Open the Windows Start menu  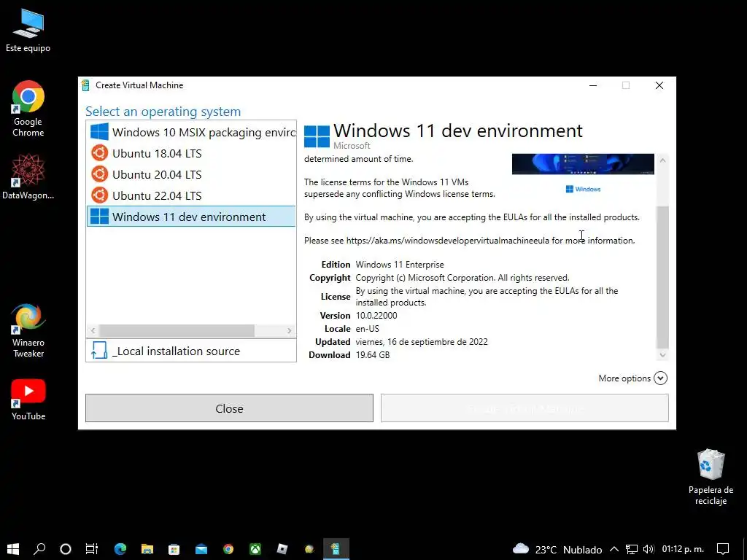point(13,549)
